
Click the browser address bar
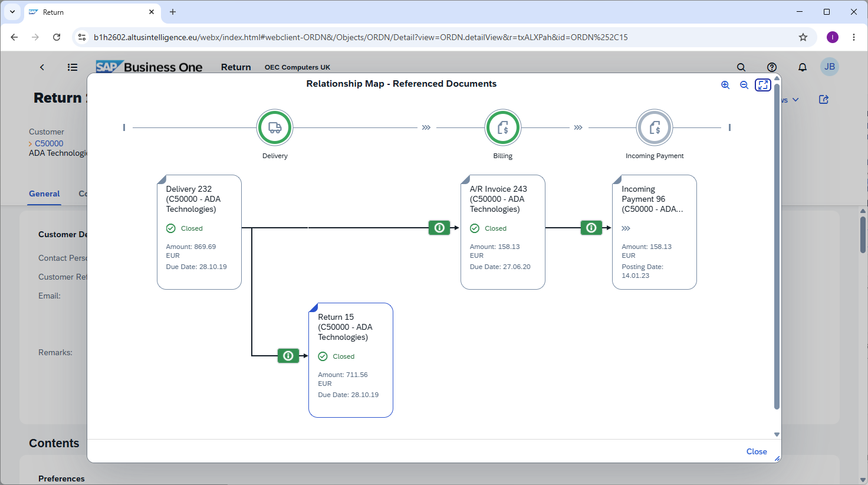tap(445, 37)
